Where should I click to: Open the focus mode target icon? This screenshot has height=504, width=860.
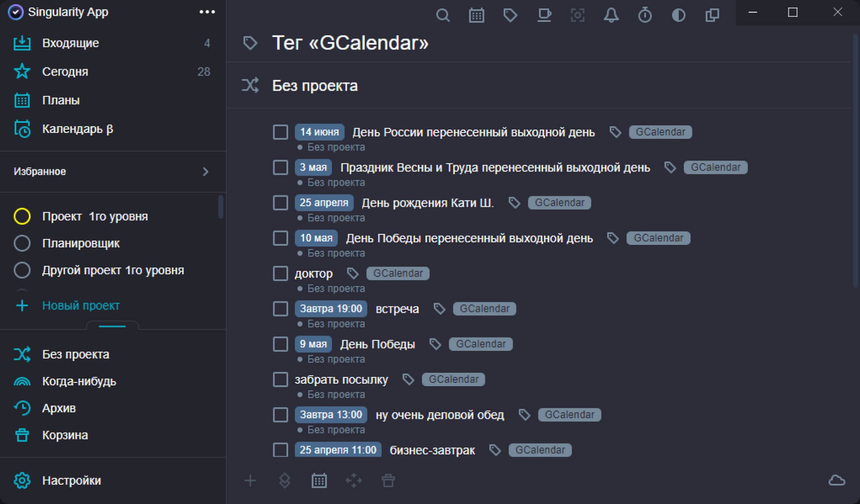578,16
